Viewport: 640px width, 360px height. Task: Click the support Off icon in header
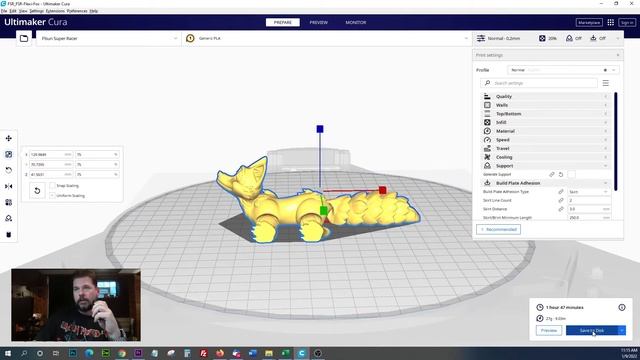[x=569, y=38]
